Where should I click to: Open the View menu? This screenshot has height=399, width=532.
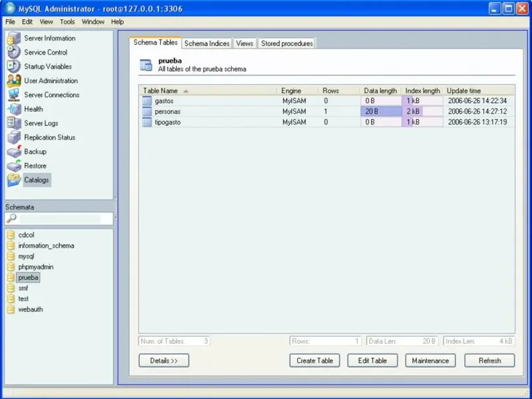46,22
